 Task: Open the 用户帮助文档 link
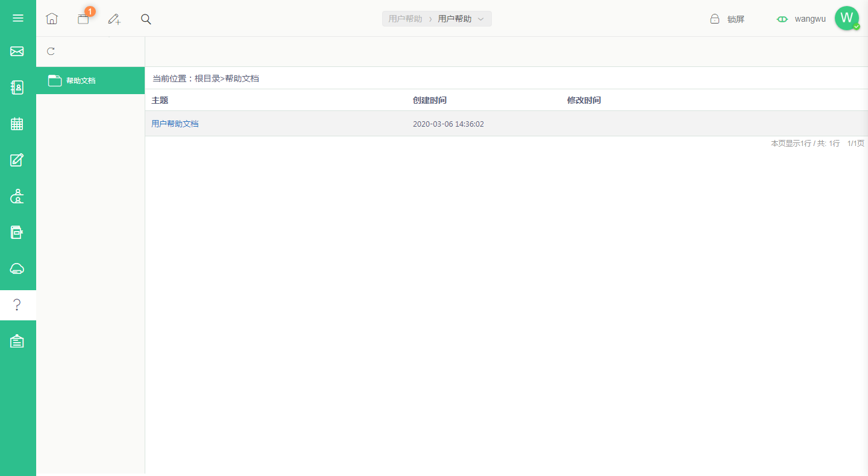[175, 124]
